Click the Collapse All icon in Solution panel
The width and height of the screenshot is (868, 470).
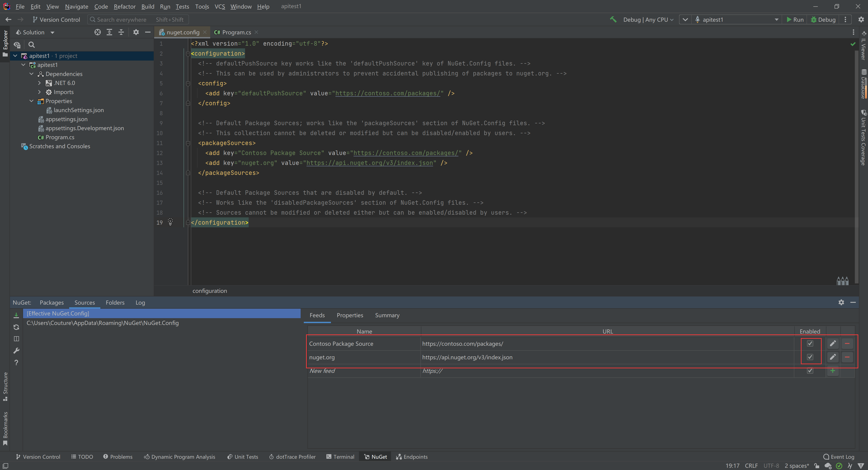pos(121,32)
